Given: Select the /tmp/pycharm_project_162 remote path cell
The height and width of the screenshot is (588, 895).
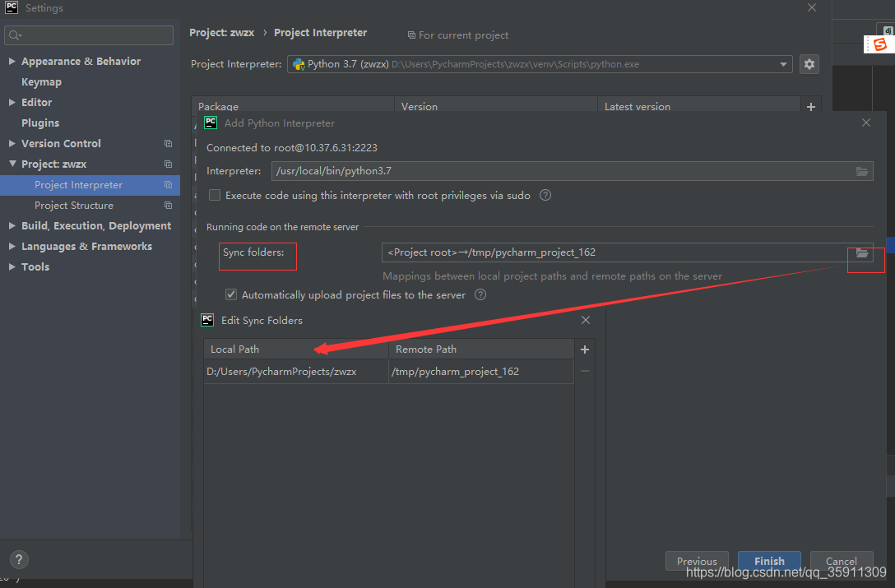Looking at the screenshot, I should point(480,371).
